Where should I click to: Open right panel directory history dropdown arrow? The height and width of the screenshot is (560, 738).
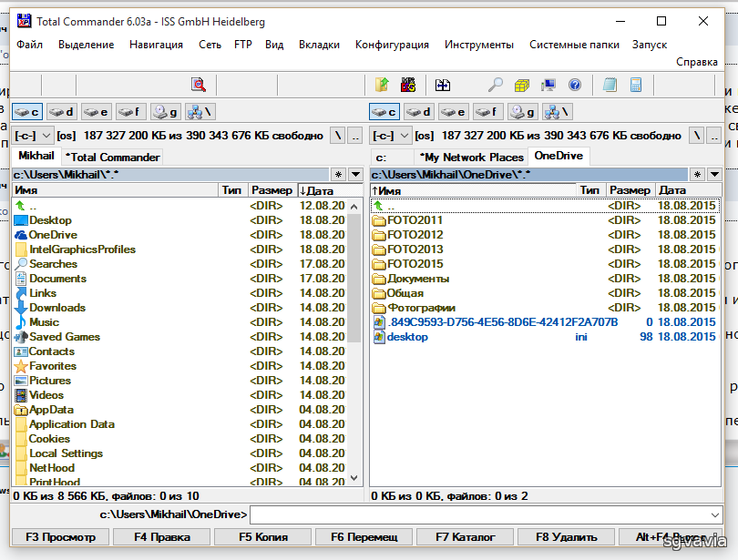(x=714, y=175)
